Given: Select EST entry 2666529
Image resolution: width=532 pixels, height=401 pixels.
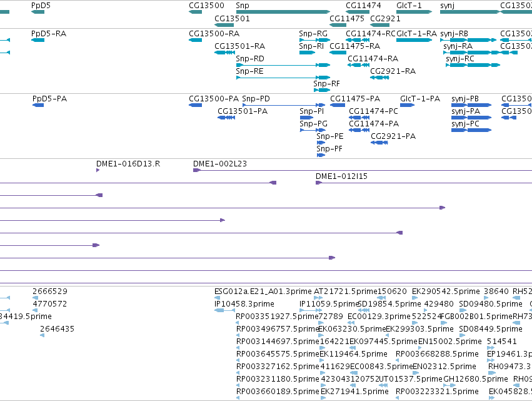Looking at the screenshot, I should (50, 292).
